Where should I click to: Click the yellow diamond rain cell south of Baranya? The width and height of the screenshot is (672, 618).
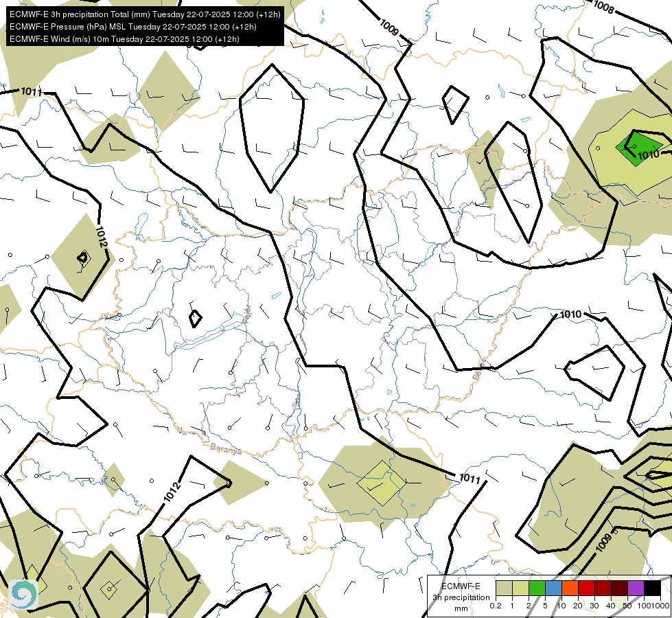click(382, 483)
